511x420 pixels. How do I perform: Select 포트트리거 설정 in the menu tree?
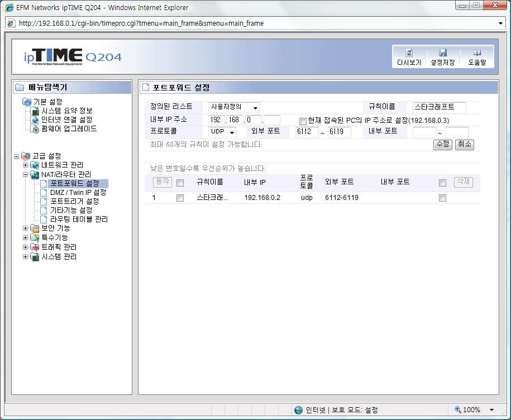point(74,202)
